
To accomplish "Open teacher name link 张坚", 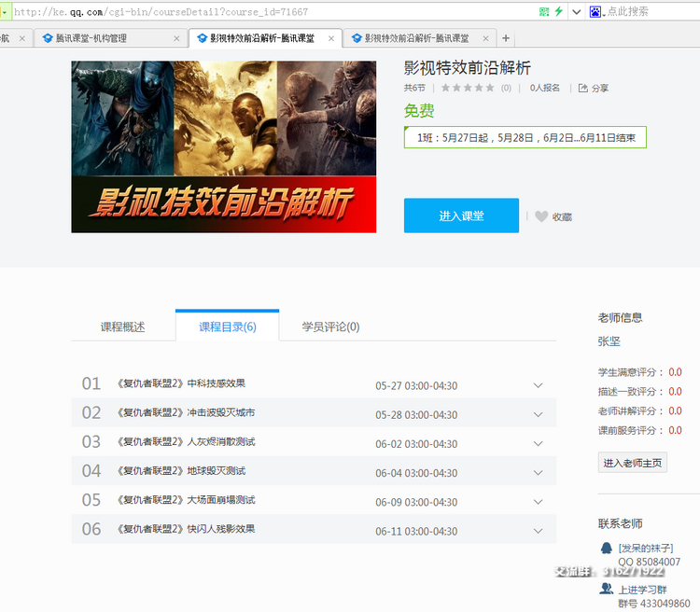I will pyautogui.click(x=609, y=341).
